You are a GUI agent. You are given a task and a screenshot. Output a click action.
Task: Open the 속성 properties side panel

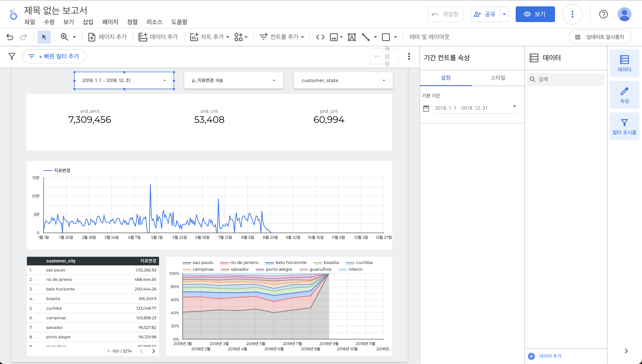624,95
